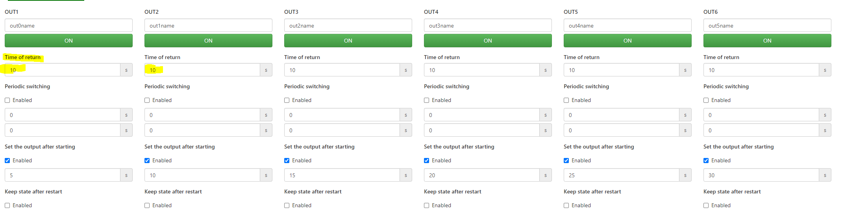Focus the OUT6 Time of return input
Image resolution: width=868 pixels, height=221 pixels.
point(761,70)
